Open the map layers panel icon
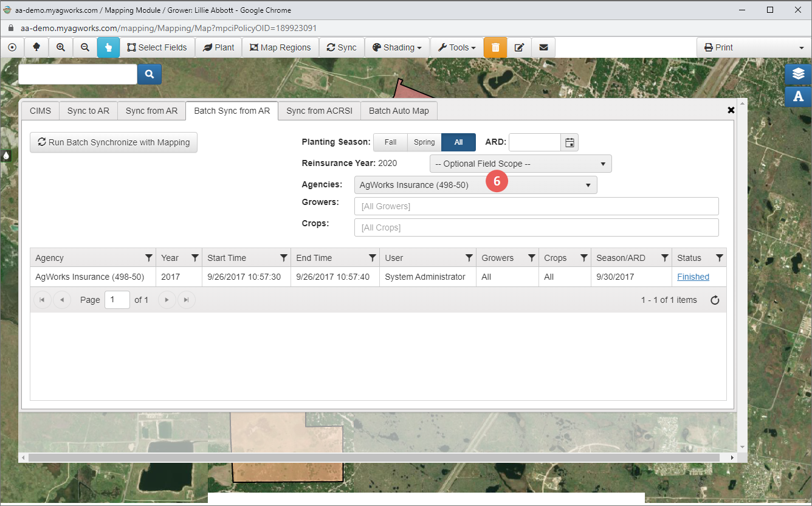 point(798,74)
